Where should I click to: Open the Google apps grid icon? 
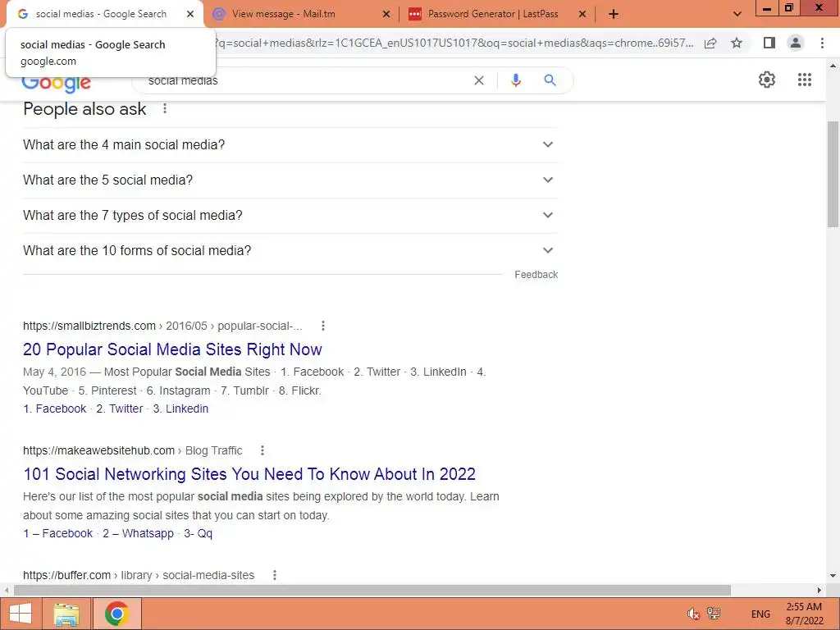(804, 80)
